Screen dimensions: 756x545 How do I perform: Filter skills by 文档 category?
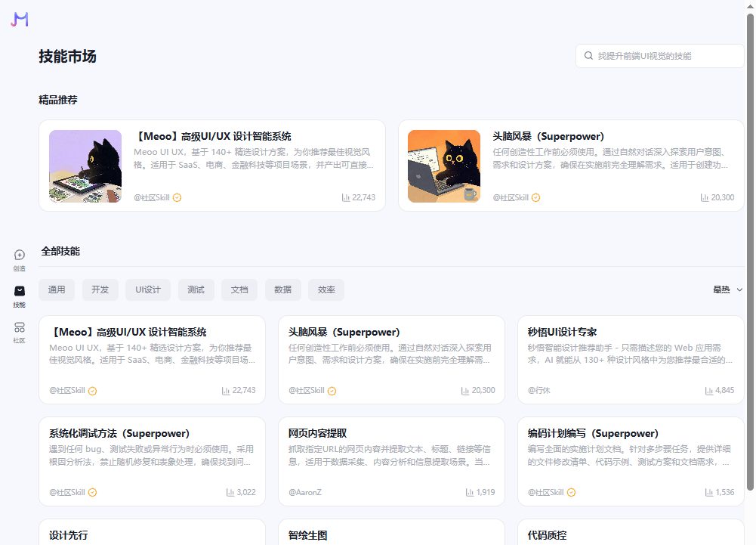[239, 290]
